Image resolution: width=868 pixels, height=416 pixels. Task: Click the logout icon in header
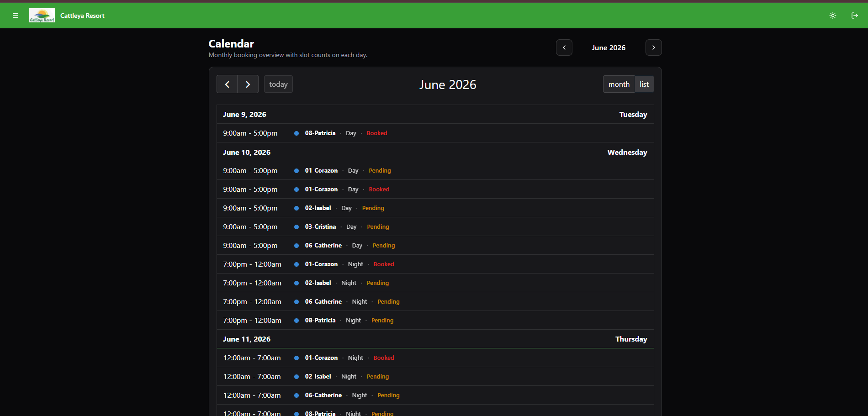click(855, 16)
